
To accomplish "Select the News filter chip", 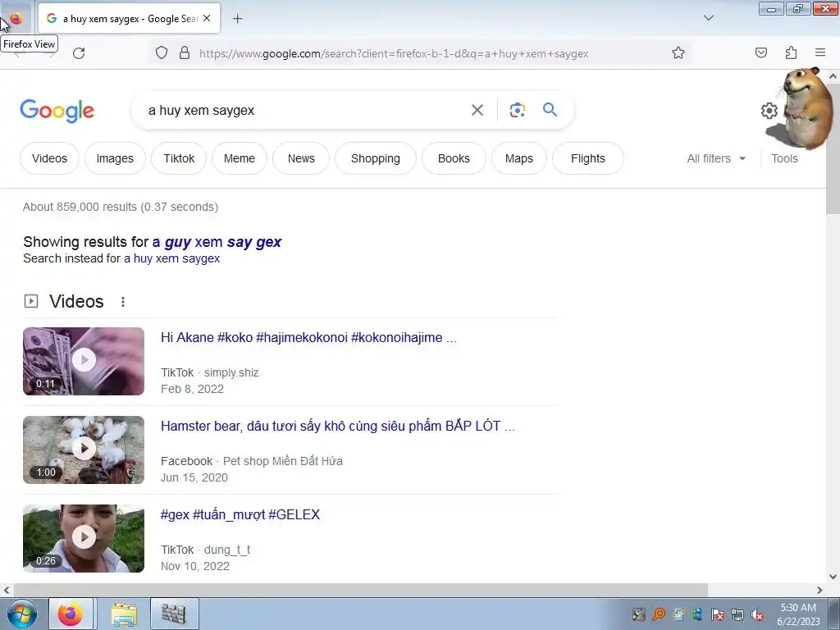I will [x=301, y=158].
